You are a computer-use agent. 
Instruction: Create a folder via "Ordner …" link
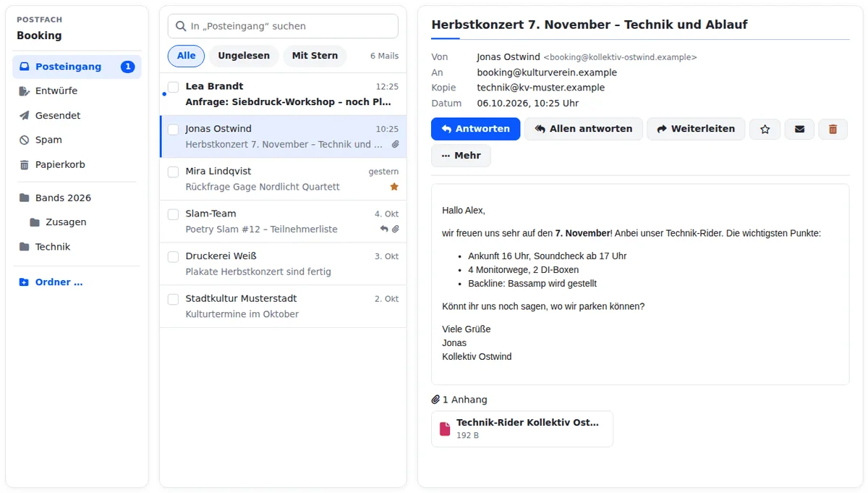coord(77,282)
